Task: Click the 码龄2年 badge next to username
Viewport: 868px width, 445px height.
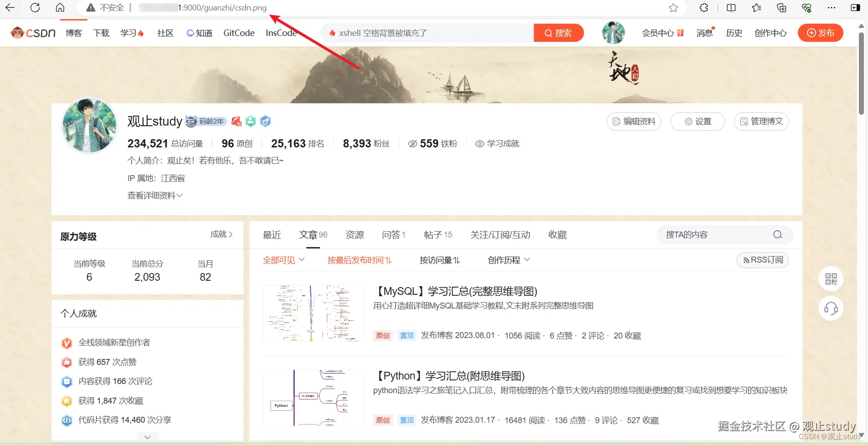Action: (x=206, y=121)
